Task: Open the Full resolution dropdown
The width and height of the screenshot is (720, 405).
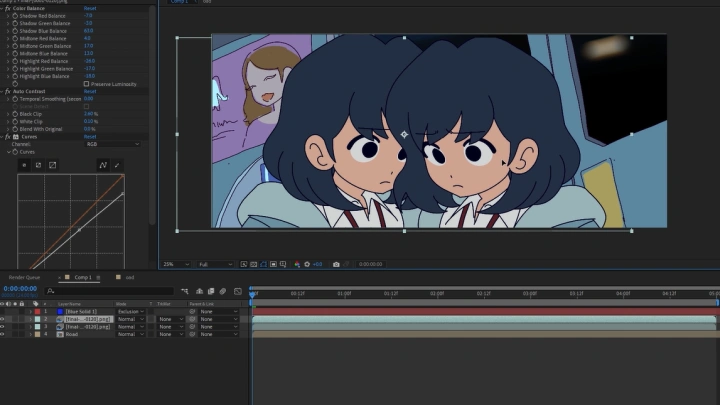Action: [x=215, y=264]
